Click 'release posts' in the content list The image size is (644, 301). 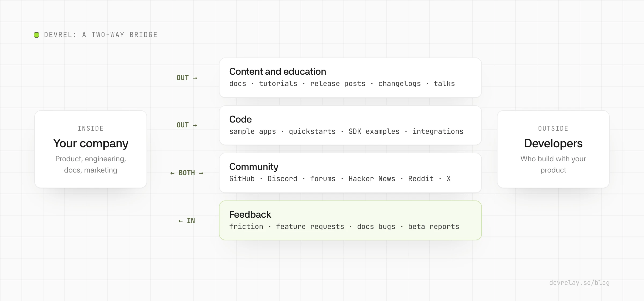(338, 84)
